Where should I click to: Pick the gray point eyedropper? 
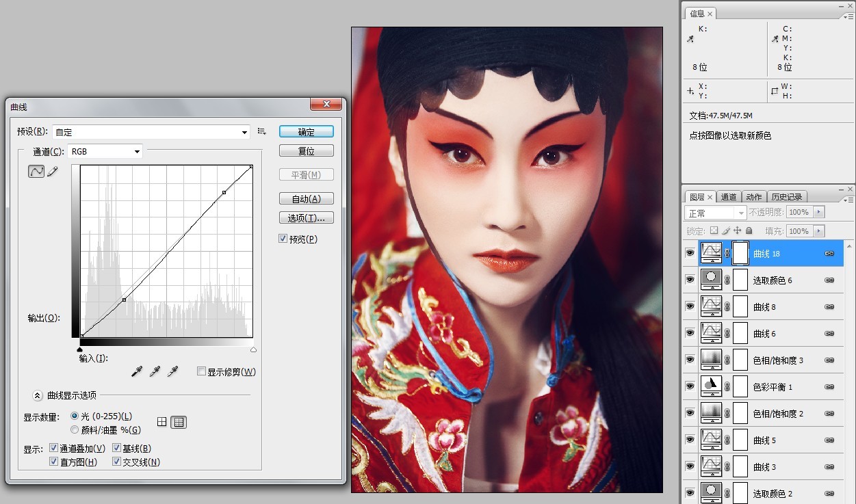pyautogui.click(x=155, y=371)
